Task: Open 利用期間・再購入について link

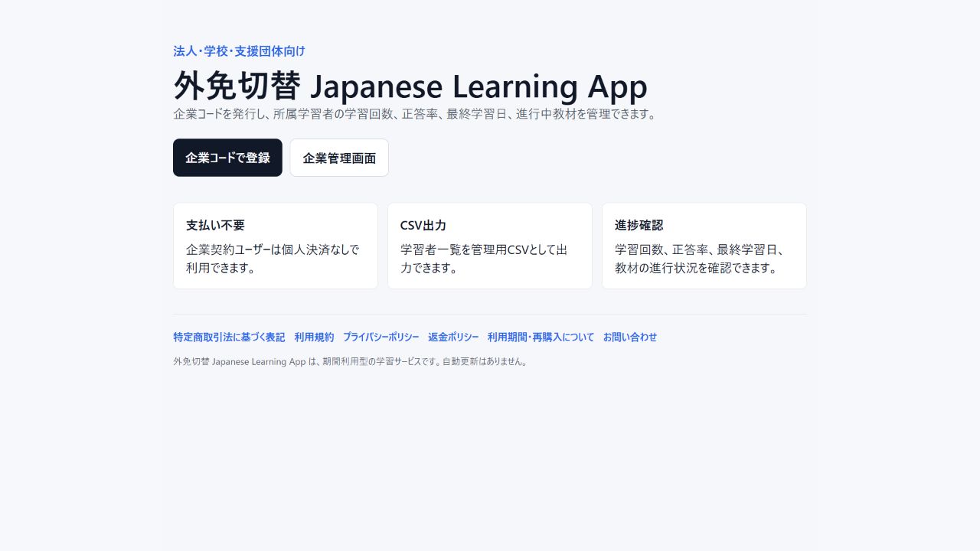Action: (541, 337)
